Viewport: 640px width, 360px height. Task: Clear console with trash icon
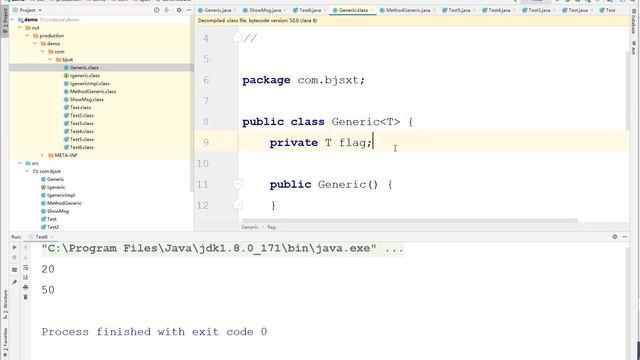(25, 297)
